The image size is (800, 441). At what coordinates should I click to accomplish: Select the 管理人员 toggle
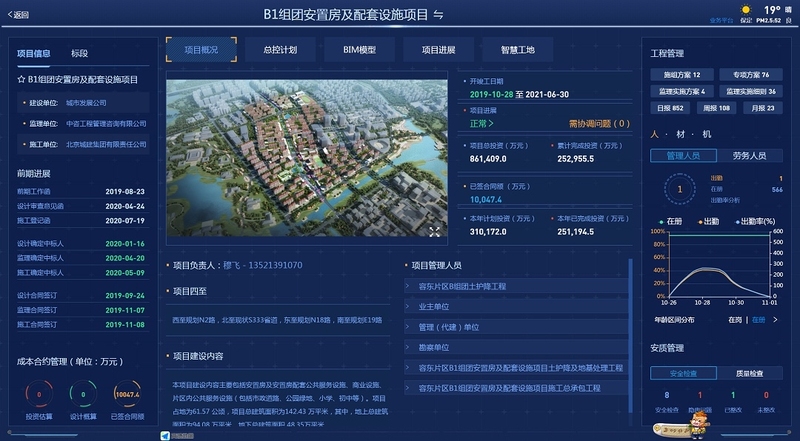(x=683, y=156)
